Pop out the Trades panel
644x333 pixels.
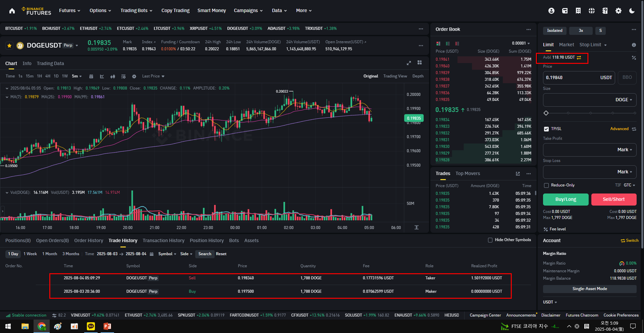tap(518, 174)
